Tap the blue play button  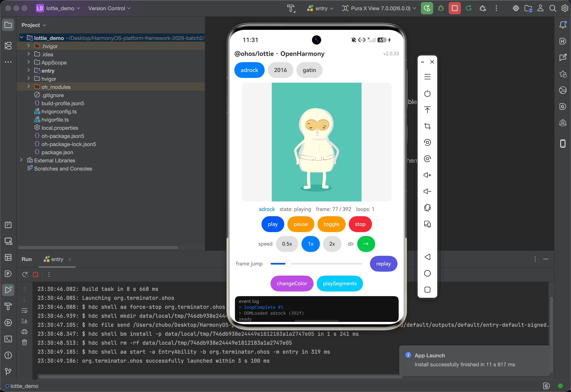[x=273, y=224]
